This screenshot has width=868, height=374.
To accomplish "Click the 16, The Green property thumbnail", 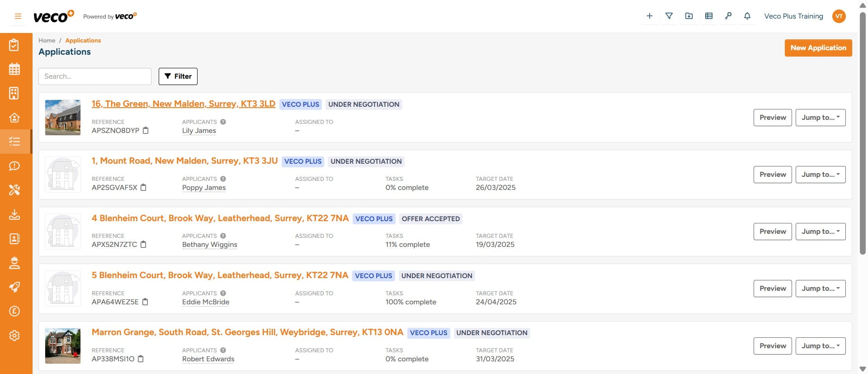I will [x=63, y=118].
